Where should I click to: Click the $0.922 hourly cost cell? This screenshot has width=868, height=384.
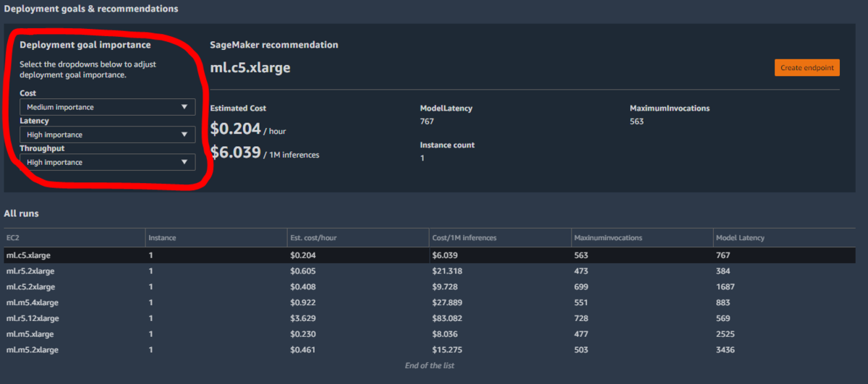click(x=303, y=302)
